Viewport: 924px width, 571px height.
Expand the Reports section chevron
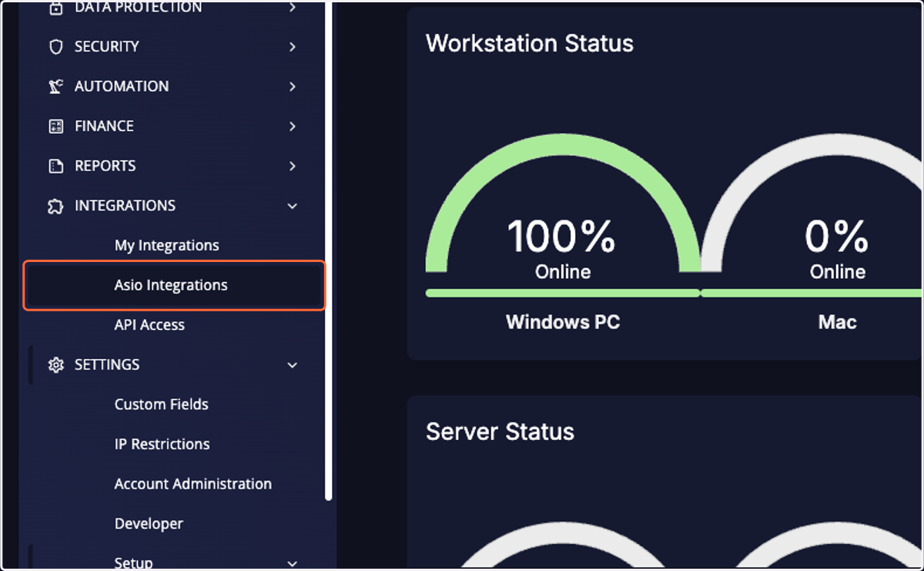[293, 166]
